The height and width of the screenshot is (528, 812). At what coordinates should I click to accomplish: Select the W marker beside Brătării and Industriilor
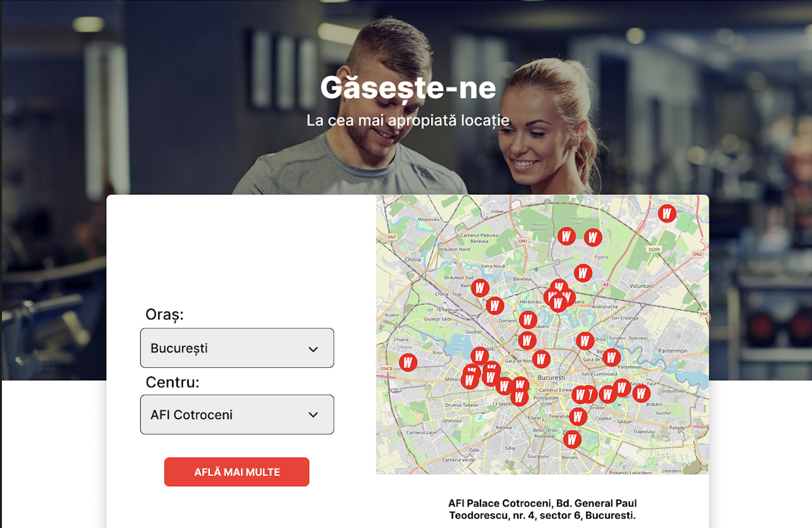pyautogui.click(x=641, y=393)
